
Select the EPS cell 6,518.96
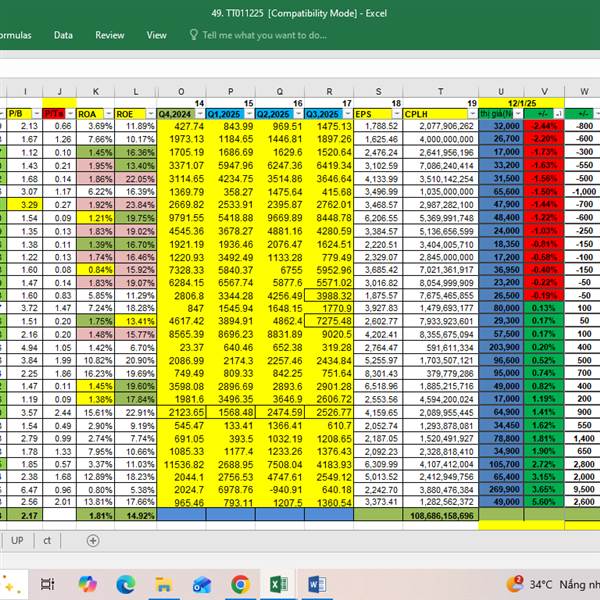378,386
